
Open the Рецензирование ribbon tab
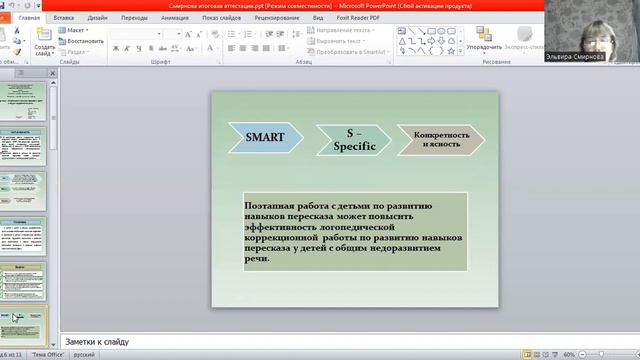[x=277, y=18]
